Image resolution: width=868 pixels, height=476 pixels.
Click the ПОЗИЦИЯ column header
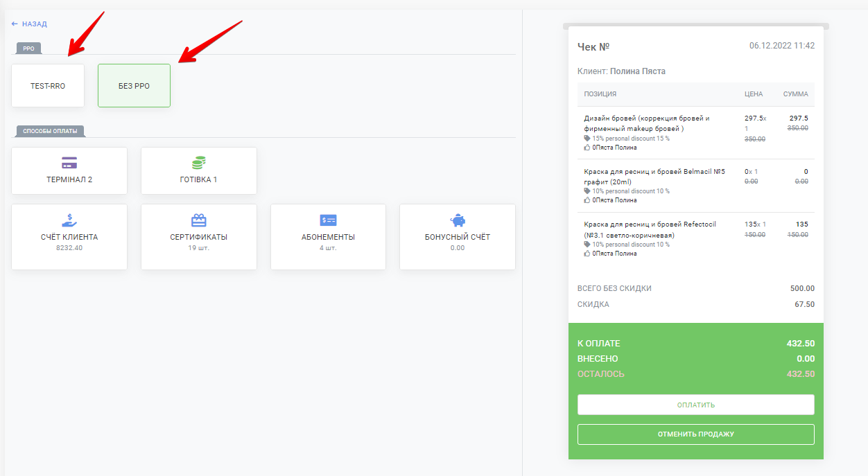(600, 94)
